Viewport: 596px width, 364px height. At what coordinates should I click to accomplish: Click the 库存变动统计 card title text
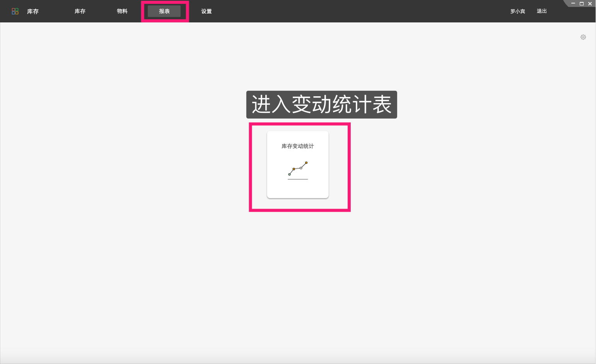(x=297, y=146)
